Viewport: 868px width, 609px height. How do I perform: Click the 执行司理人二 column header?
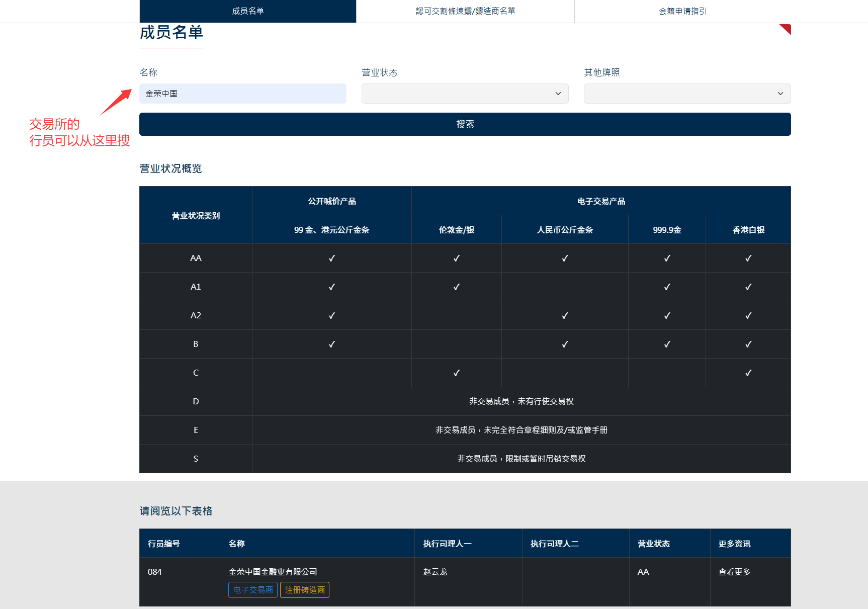point(576,543)
